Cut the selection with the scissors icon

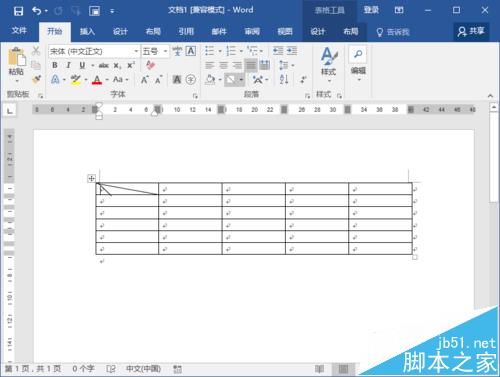(x=36, y=51)
